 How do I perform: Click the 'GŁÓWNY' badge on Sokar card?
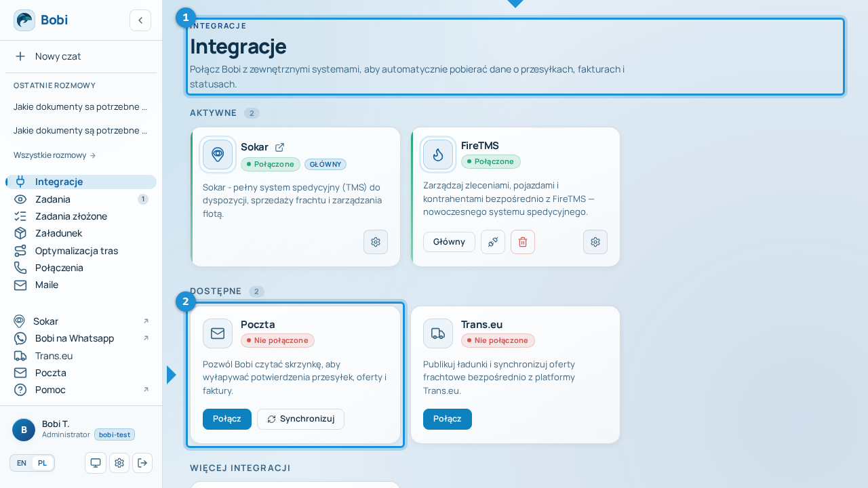pos(325,164)
